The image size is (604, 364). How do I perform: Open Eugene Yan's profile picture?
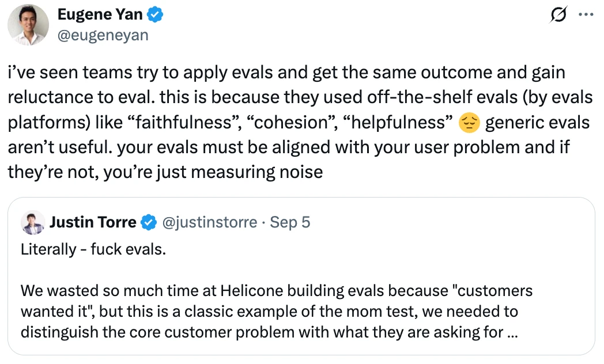coord(28,25)
